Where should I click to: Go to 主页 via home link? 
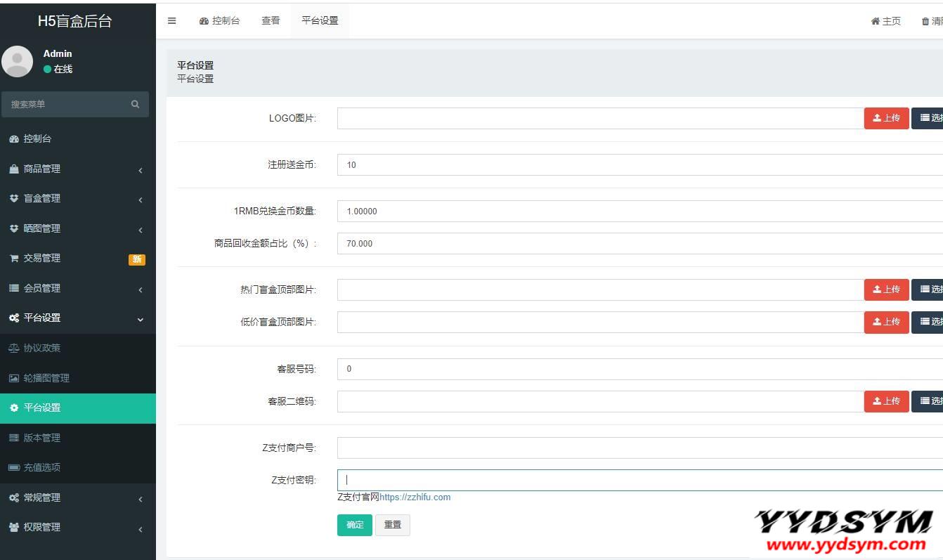tap(886, 21)
